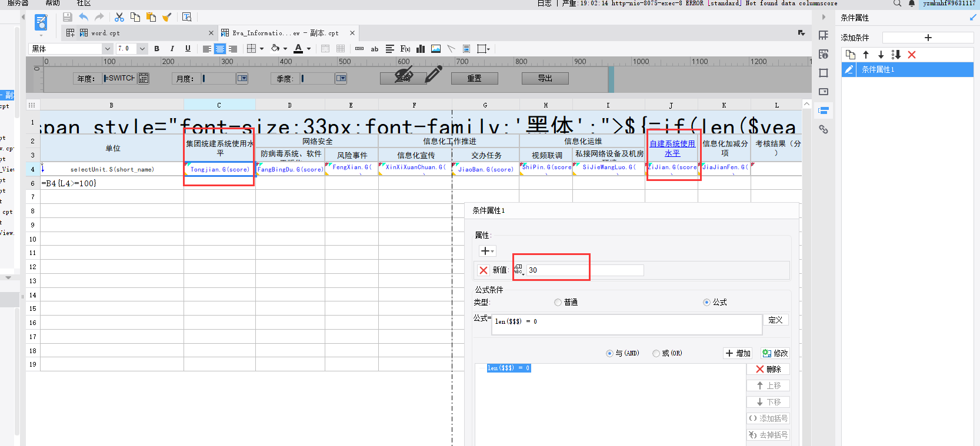Insert an image into the cell
The height and width of the screenshot is (446, 980).
436,49
